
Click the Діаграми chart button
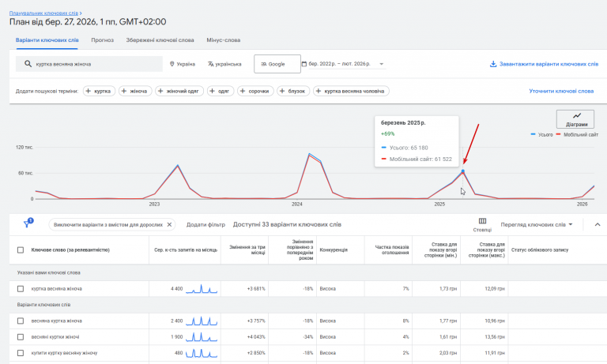(575, 119)
